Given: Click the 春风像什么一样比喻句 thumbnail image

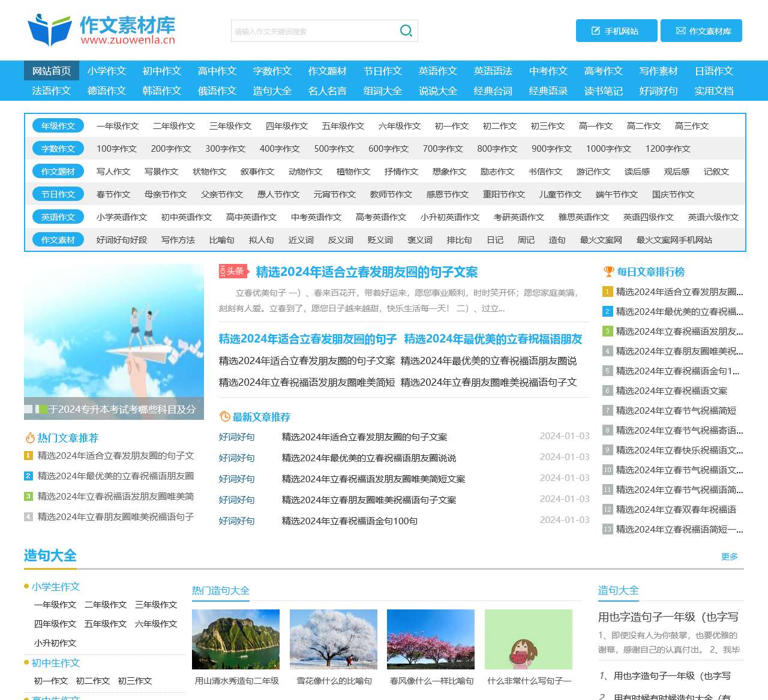Looking at the screenshot, I should pyautogui.click(x=431, y=639).
